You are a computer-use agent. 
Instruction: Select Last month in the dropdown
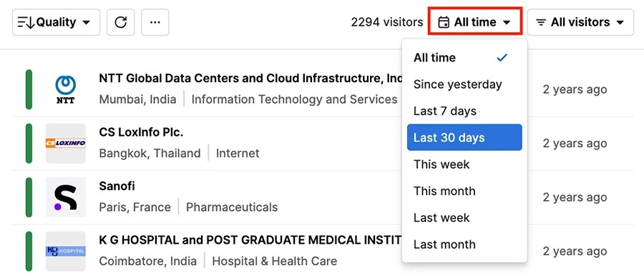pos(464,244)
